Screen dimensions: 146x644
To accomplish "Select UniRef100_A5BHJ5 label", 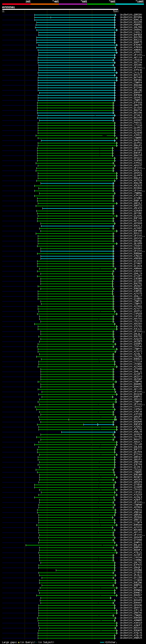I will pyautogui.click(x=131, y=638).
